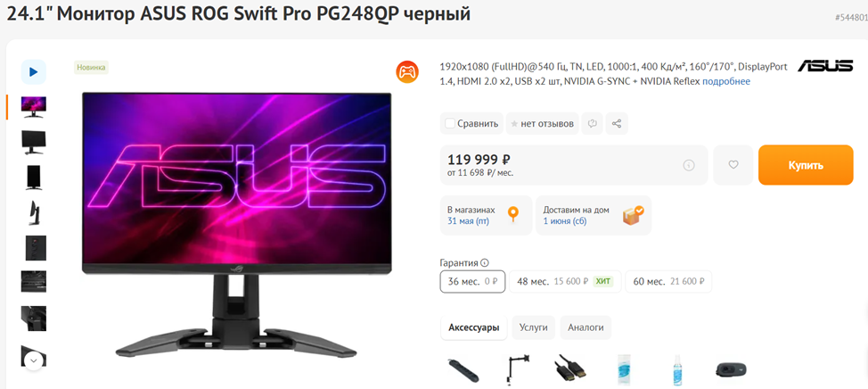Switch to the Аналоги tab
Screen dimensions: 868x389
[x=585, y=327]
